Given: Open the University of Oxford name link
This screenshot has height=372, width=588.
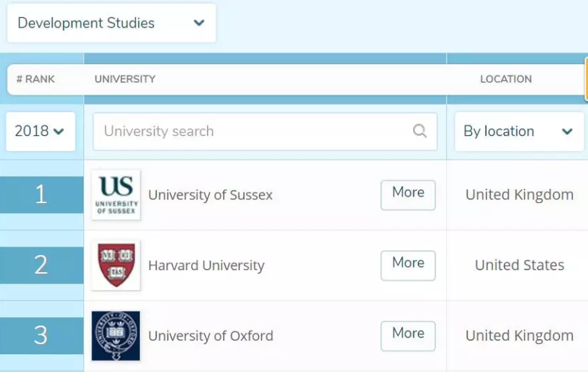Looking at the screenshot, I should click(211, 336).
